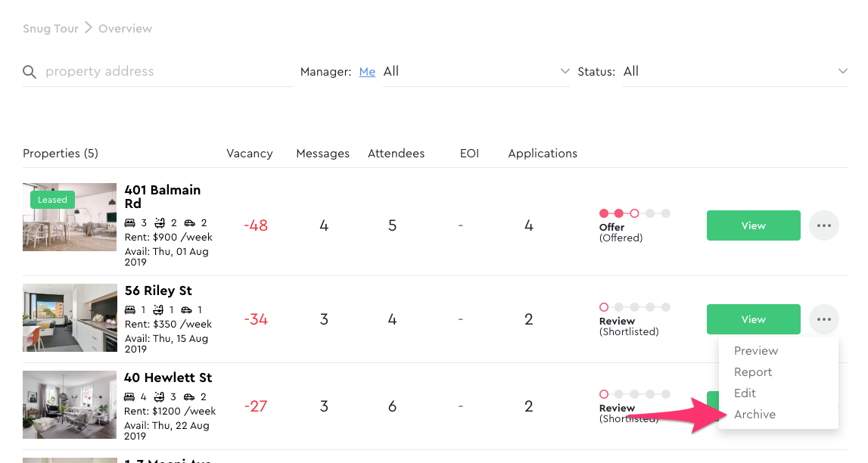
Task: Click the 56 Riley St title
Action: coord(158,291)
